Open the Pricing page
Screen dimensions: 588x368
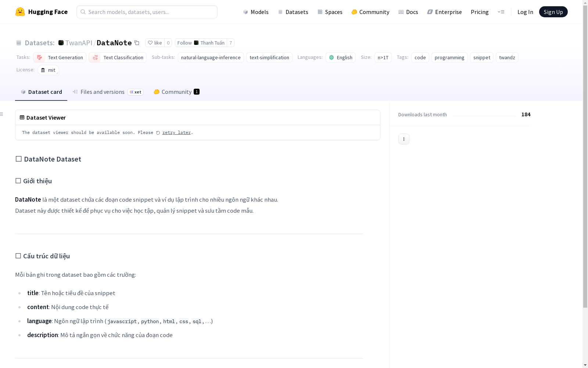point(480,12)
